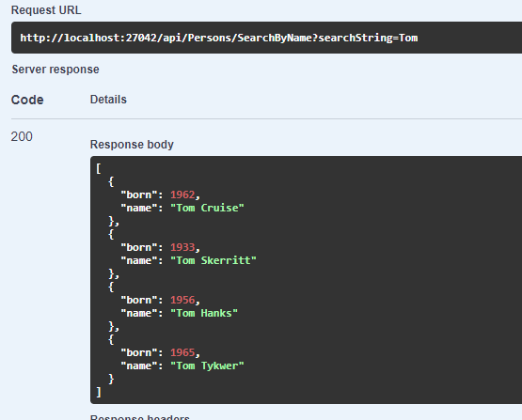Click the born value 1933

point(182,247)
